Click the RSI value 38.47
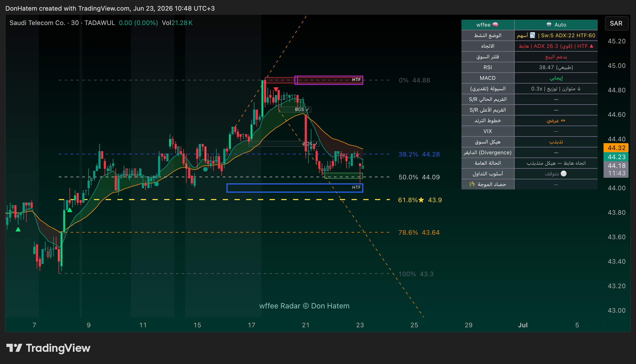 coord(556,67)
